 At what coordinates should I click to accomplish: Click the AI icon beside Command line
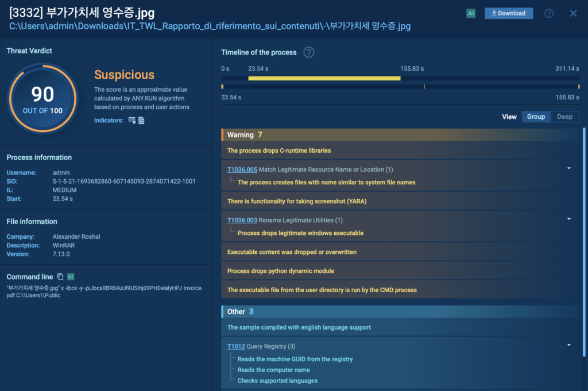tap(70, 276)
